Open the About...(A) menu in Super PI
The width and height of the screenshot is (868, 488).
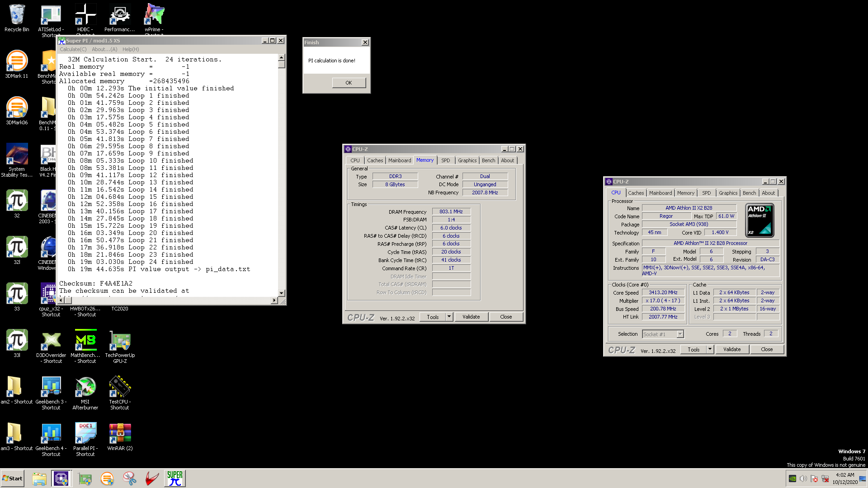coord(104,49)
